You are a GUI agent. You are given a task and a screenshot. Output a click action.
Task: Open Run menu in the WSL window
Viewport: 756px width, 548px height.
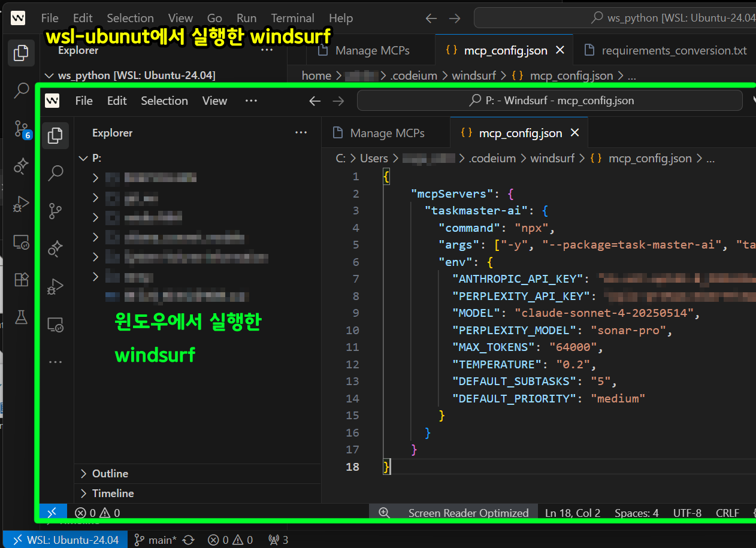(246, 18)
